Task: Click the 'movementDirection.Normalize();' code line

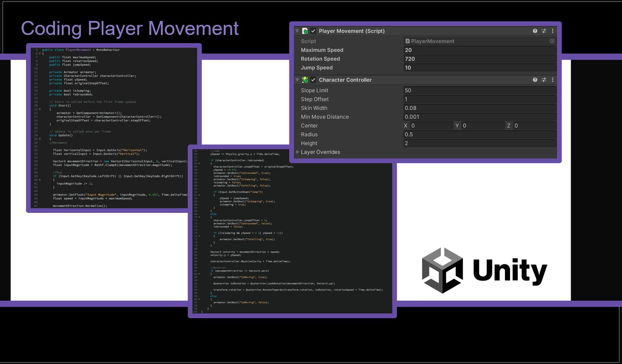Action: tap(80, 206)
